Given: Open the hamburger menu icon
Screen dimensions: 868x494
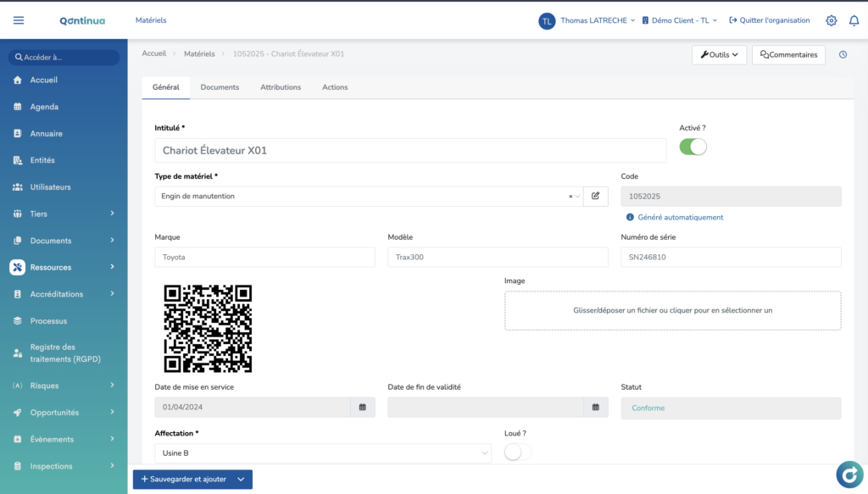Looking at the screenshot, I should click(19, 20).
